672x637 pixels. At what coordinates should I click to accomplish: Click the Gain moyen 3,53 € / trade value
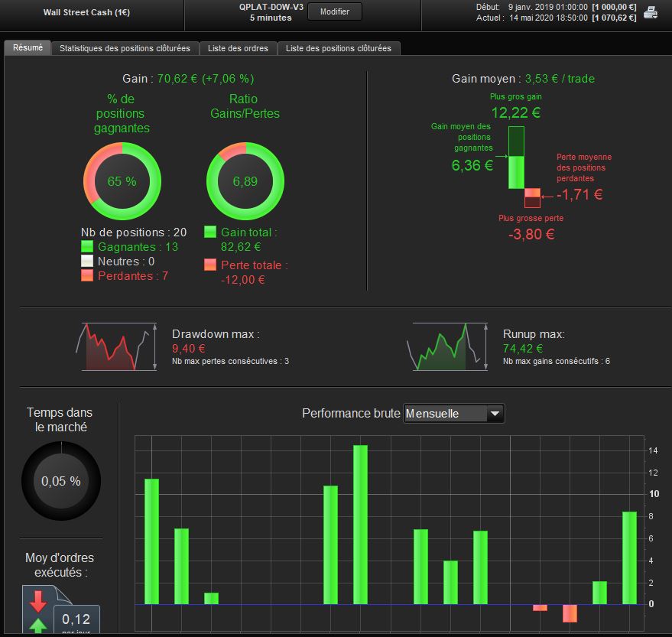tap(560, 79)
